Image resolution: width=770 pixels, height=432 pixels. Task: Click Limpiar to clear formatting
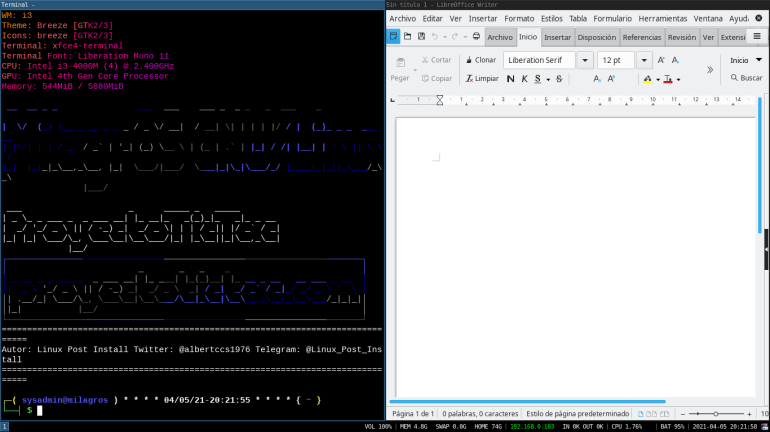pyautogui.click(x=480, y=78)
